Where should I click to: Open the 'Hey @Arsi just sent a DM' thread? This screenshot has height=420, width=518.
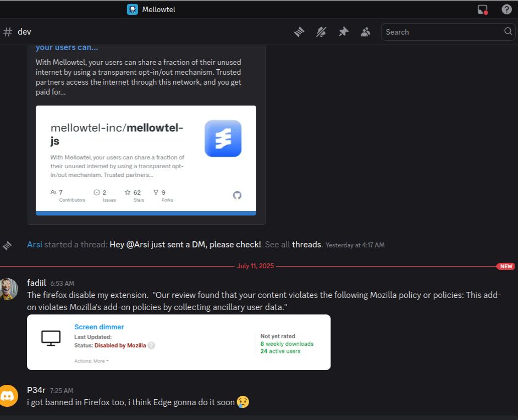click(185, 244)
